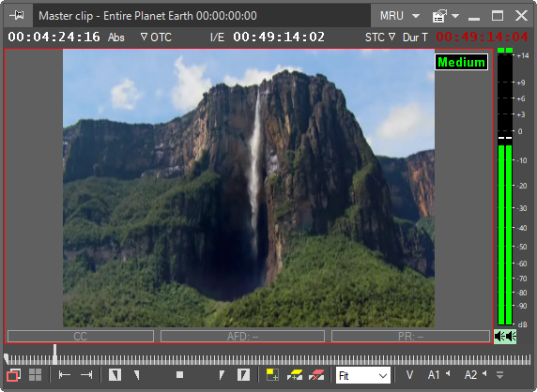Click the scrub bar position handle

click(54, 354)
